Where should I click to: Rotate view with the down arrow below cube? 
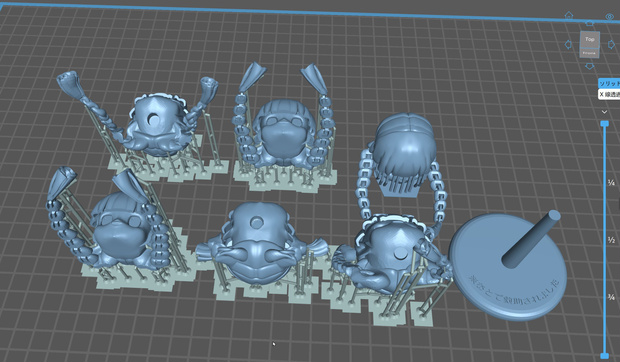(x=590, y=66)
